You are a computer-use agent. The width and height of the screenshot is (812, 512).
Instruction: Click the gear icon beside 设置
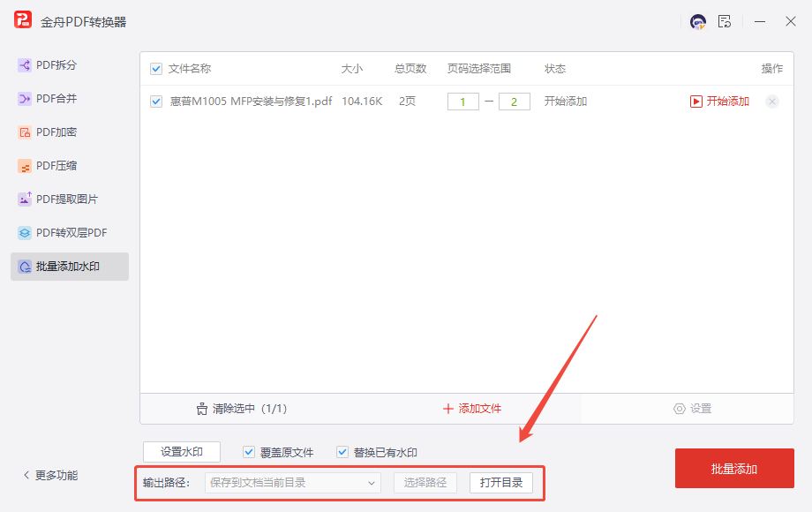coord(679,409)
